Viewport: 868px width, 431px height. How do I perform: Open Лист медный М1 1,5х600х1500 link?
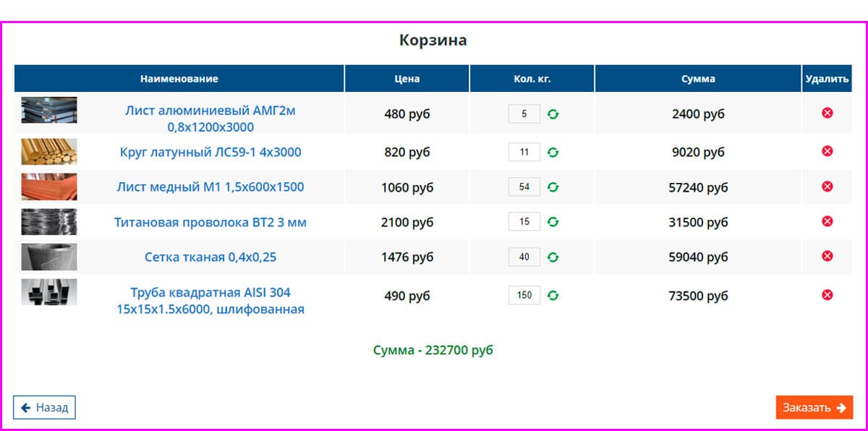[x=210, y=187]
